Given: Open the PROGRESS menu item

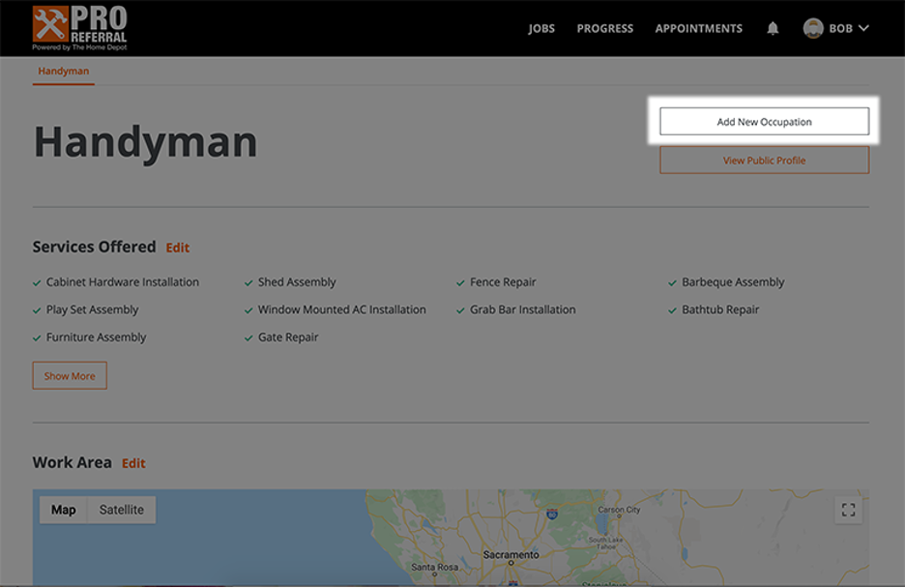Looking at the screenshot, I should [x=604, y=28].
